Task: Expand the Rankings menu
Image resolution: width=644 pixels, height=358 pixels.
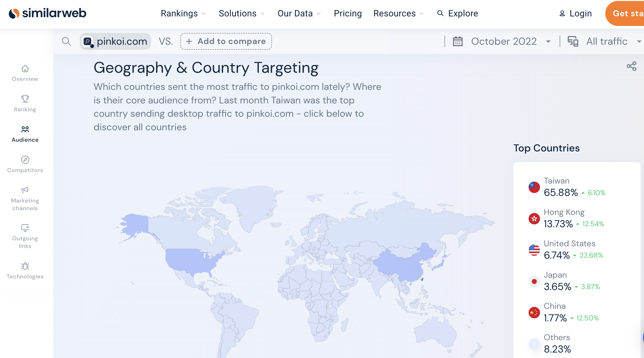Action: [183, 13]
